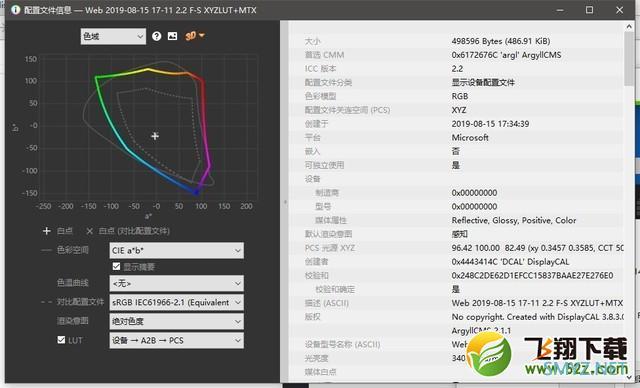
Task: Click the scroll up arrow of info panel
Action: (x=629, y=26)
